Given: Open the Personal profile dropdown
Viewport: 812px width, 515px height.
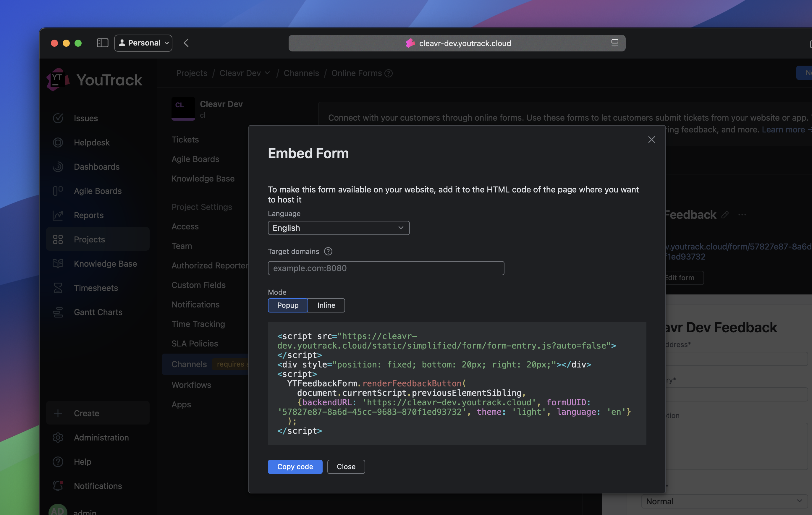Looking at the screenshot, I should (143, 43).
